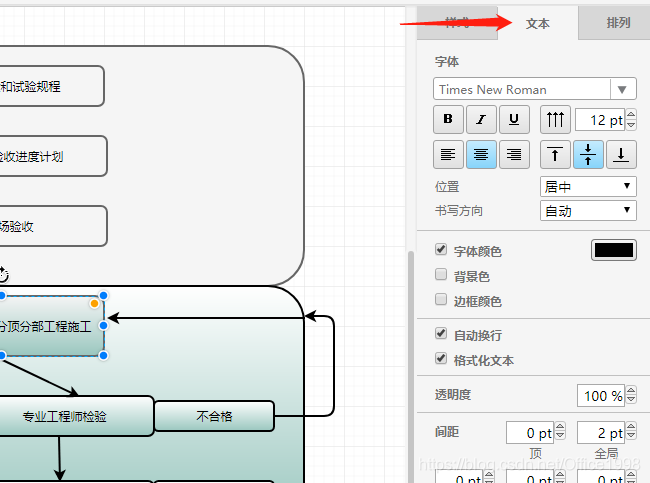Click the 100 % opacity field

pyautogui.click(x=601, y=396)
